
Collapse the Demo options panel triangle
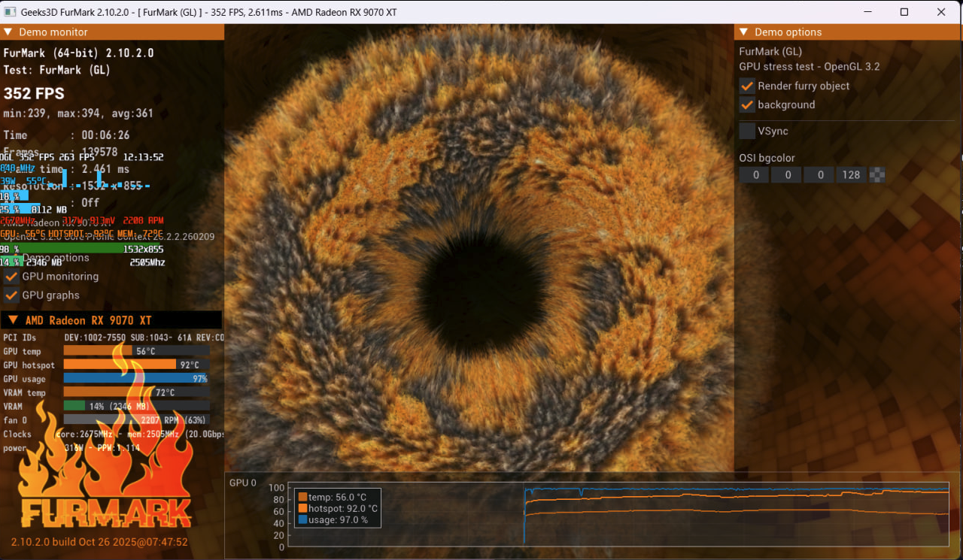point(744,32)
